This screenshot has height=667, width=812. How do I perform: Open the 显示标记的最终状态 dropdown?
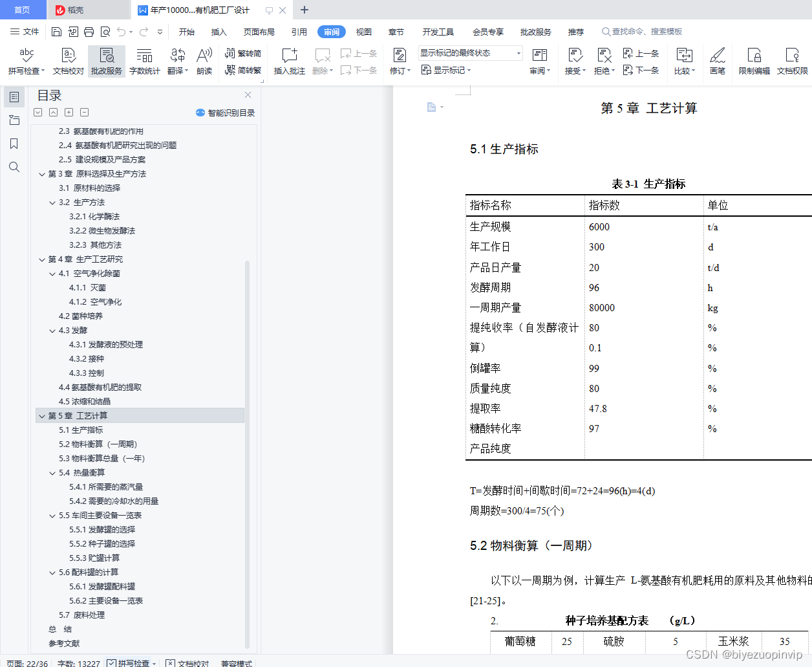tap(470, 53)
